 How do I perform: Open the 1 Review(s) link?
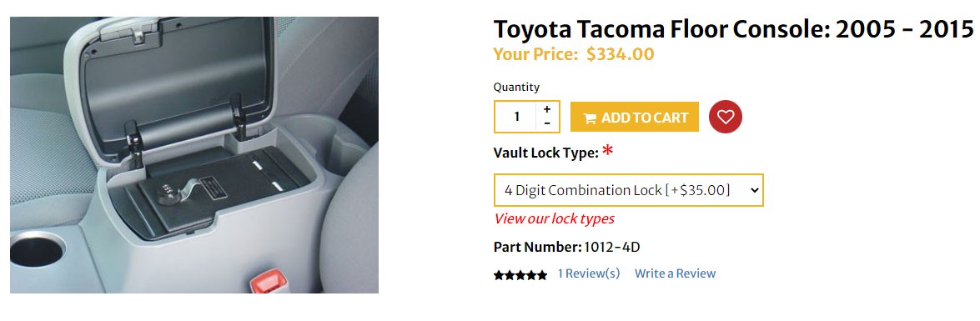589,273
